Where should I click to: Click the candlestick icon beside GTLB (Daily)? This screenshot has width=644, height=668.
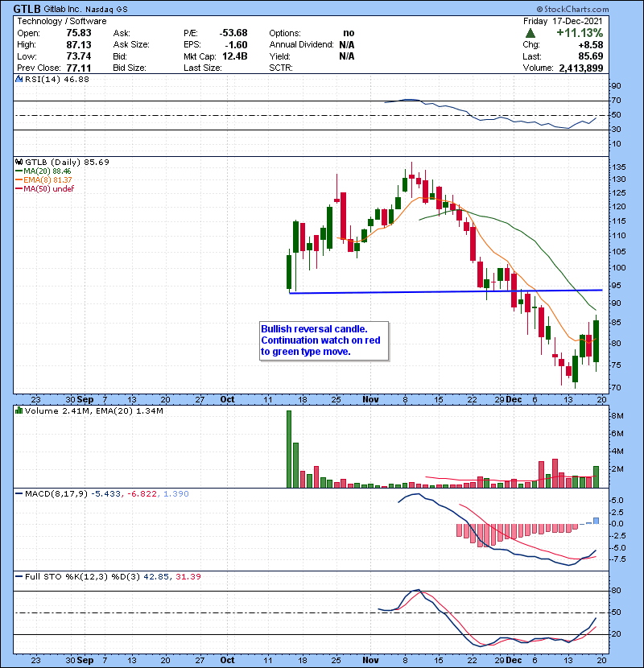point(19,162)
